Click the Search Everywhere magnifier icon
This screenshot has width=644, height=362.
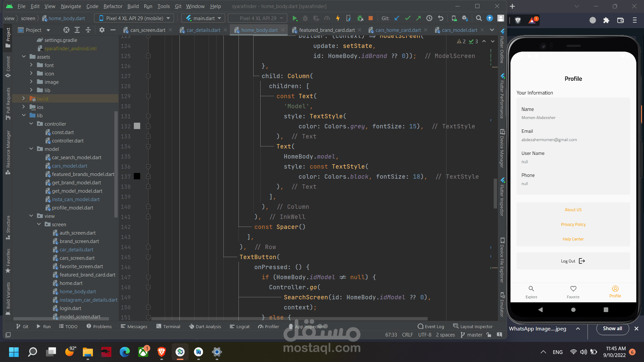[479, 18]
